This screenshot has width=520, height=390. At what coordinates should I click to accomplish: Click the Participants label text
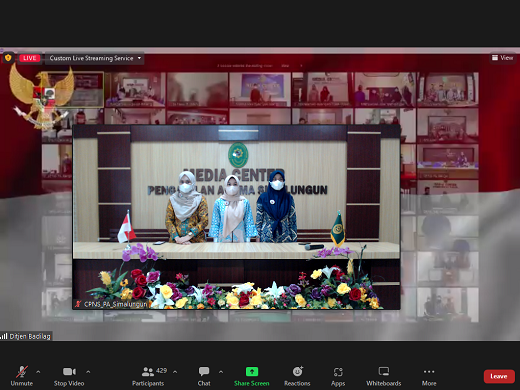click(x=148, y=383)
